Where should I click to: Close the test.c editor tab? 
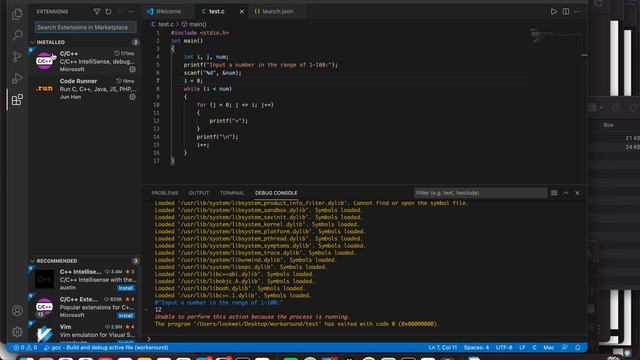[x=242, y=11]
